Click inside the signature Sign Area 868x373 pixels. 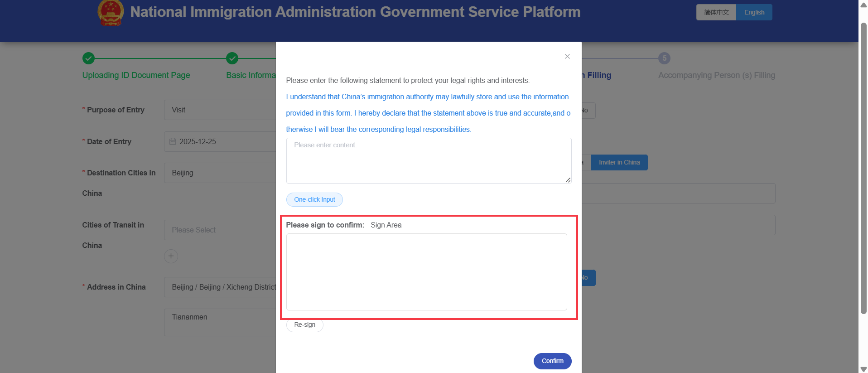[x=426, y=271]
